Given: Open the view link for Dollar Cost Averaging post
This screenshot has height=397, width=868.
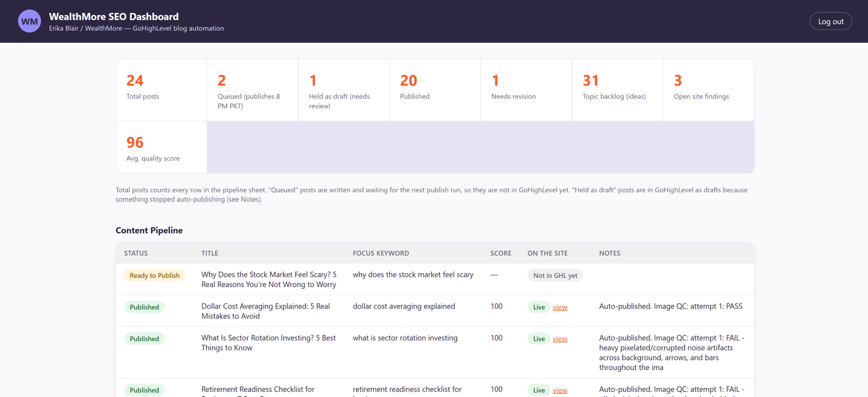Looking at the screenshot, I should pos(560,307).
